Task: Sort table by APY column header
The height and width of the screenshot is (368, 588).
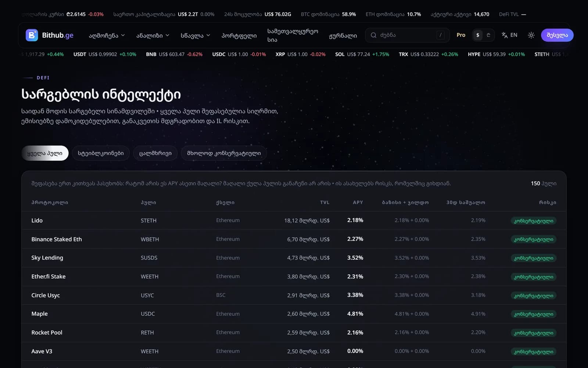Action: [x=358, y=202]
